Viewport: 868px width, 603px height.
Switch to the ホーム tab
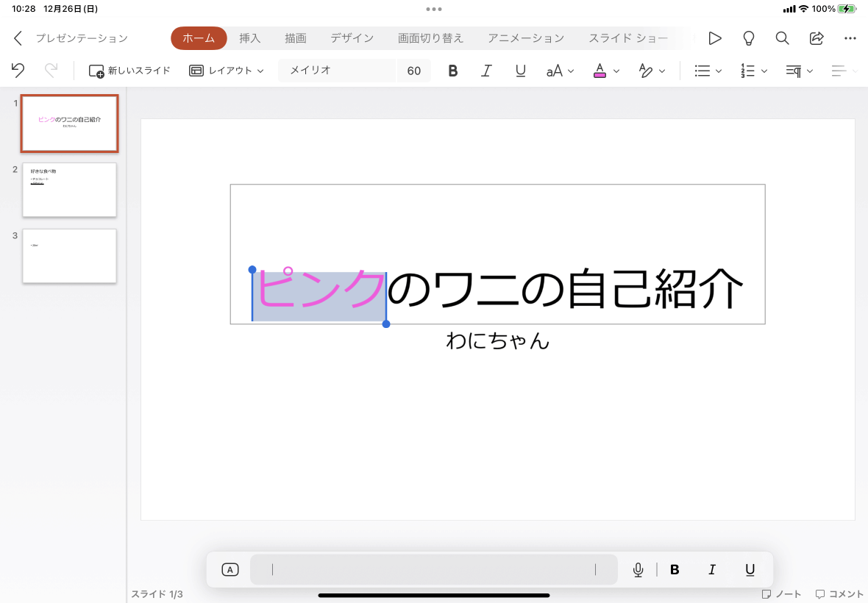coord(199,38)
